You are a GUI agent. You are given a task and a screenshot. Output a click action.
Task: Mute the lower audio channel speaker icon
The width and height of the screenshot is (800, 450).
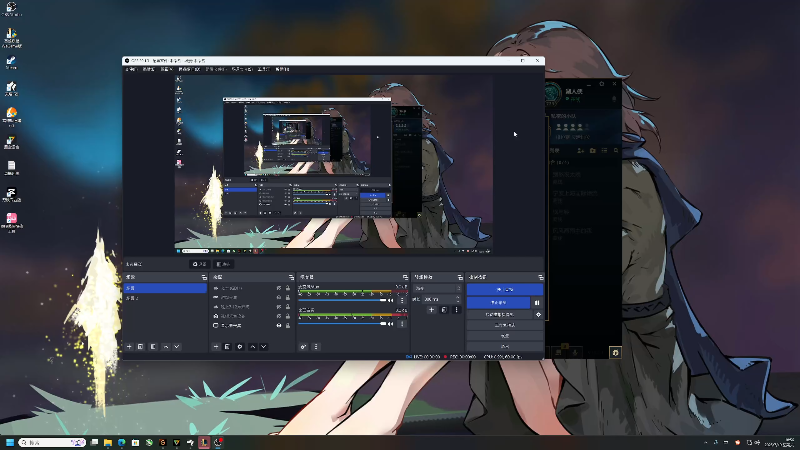coord(391,323)
